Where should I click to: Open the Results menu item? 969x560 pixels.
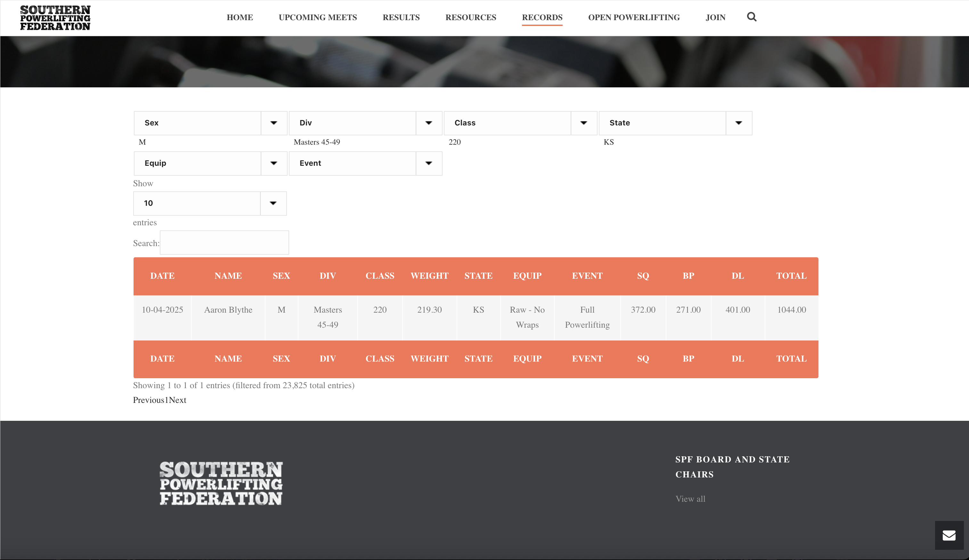401,17
